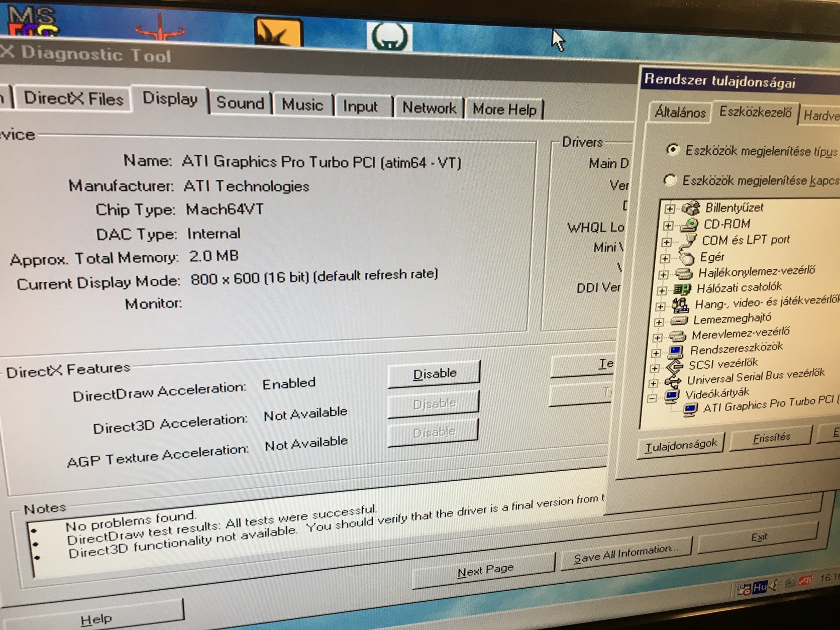This screenshot has height=630, width=840.
Task: Expand the Merevlemez-vezérlő tree node
Action: click(x=657, y=338)
